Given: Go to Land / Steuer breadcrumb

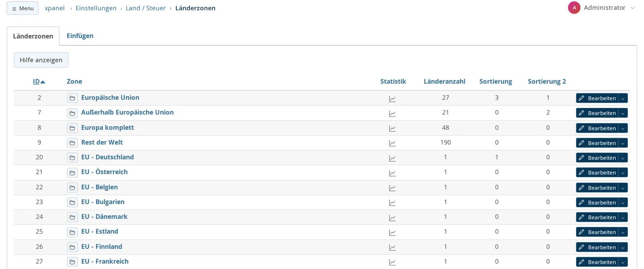Looking at the screenshot, I should (146, 8).
